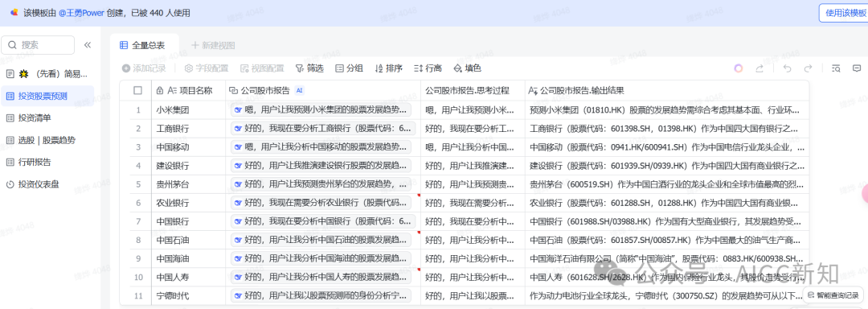Click row number 10 in the table
868x309 pixels.
138,277
